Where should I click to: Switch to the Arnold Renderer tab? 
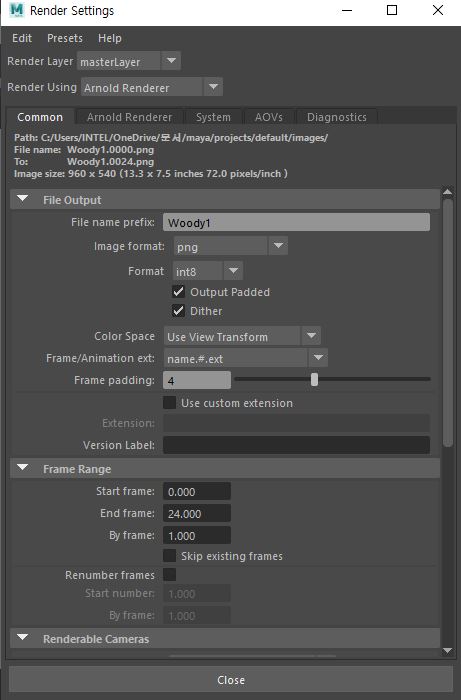tap(129, 117)
